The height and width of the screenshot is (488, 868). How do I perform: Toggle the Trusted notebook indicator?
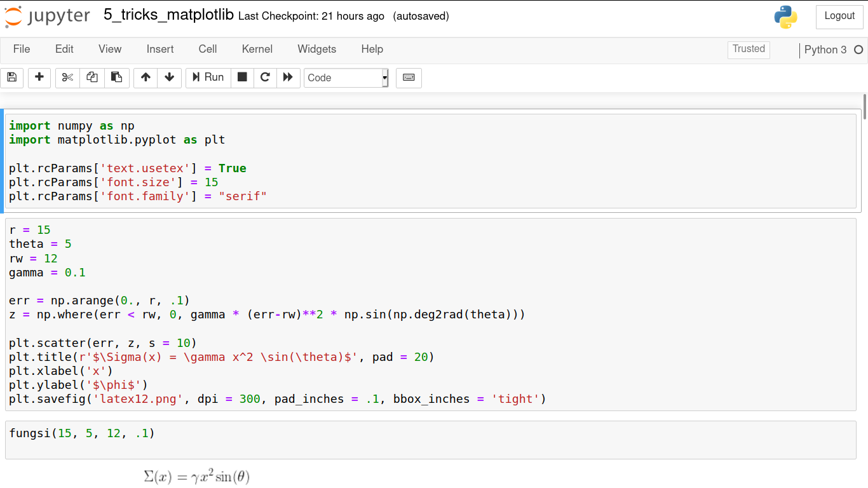point(749,49)
